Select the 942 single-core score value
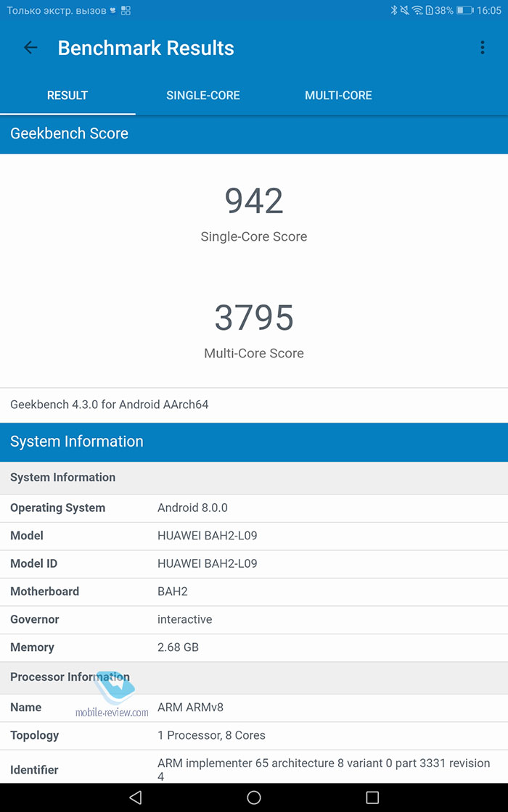The height and width of the screenshot is (812, 508). (x=254, y=201)
